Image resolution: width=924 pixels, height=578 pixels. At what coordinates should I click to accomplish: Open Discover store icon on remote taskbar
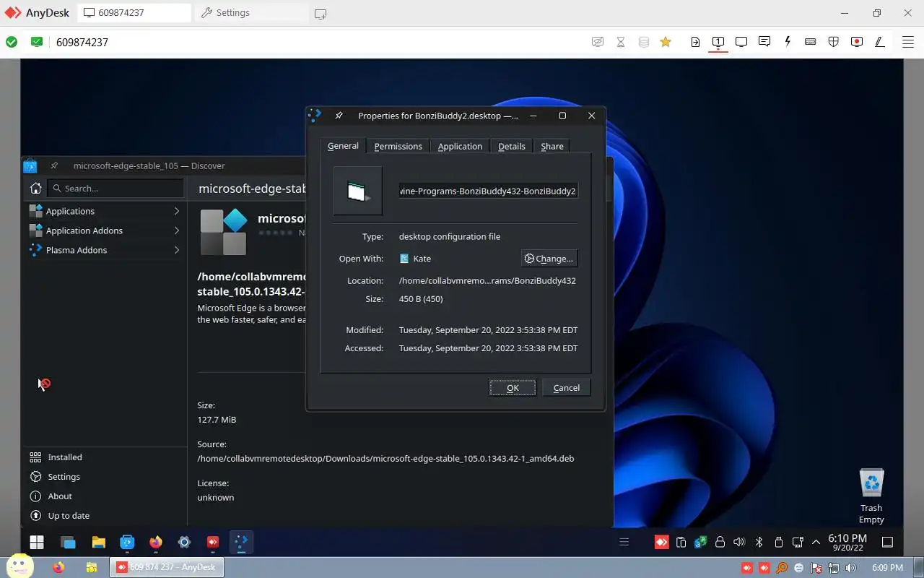tap(127, 542)
